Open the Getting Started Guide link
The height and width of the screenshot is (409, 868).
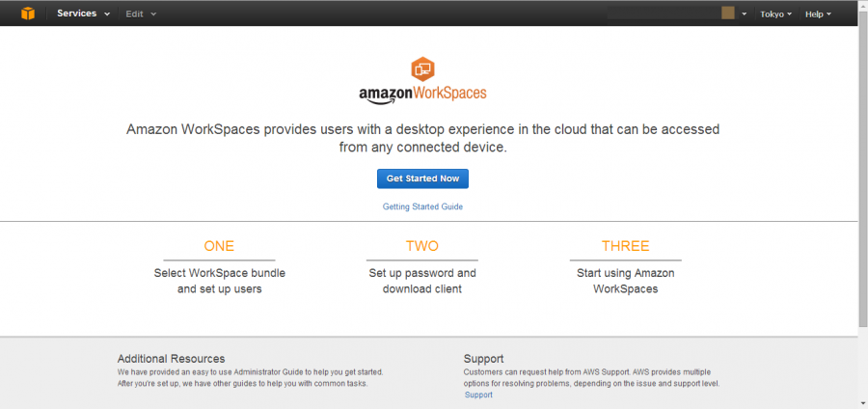coord(422,206)
